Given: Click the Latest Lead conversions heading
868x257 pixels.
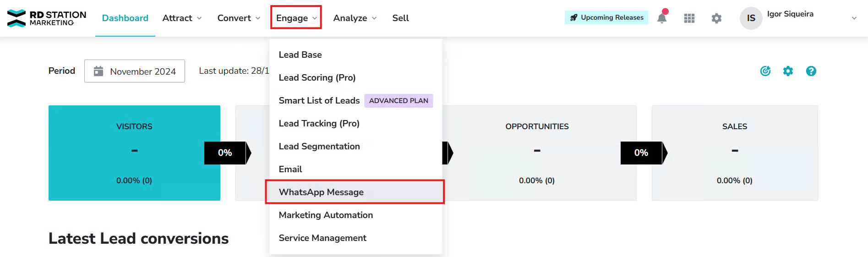Looking at the screenshot, I should point(138,238).
